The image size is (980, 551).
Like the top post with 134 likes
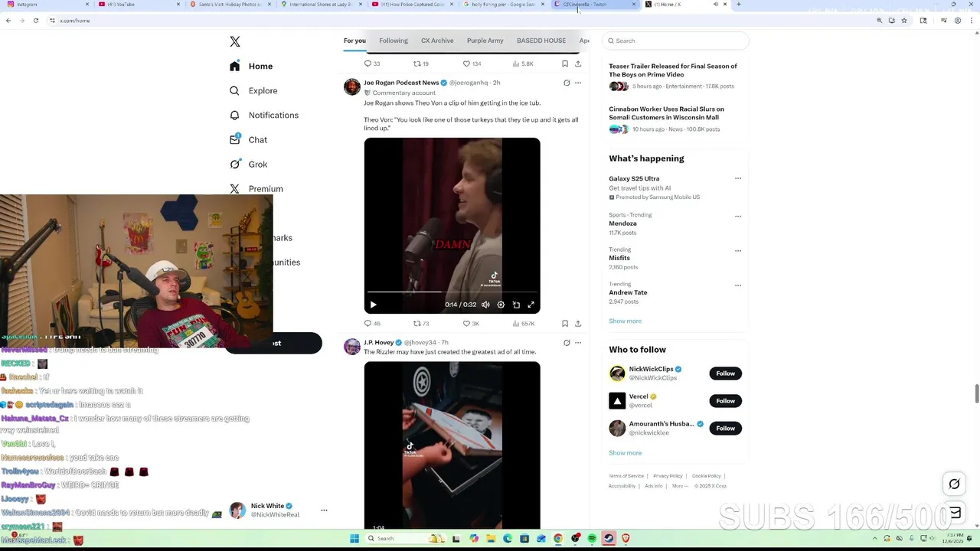472,64
